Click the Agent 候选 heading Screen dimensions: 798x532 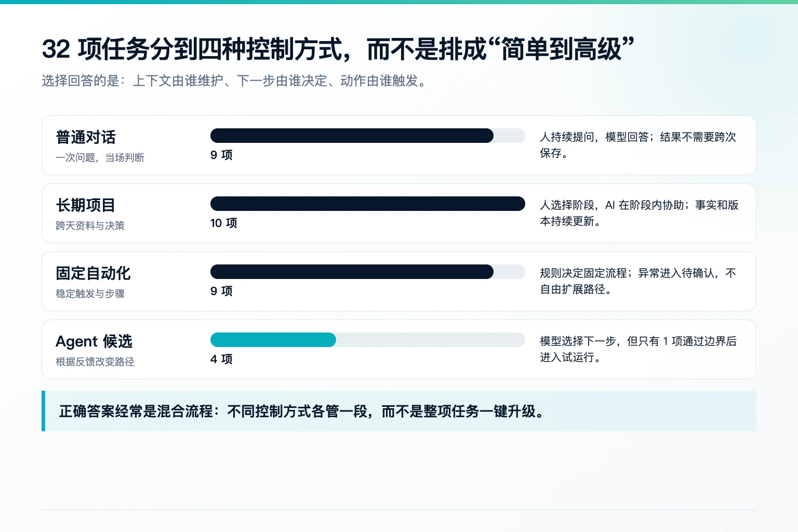(x=94, y=341)
